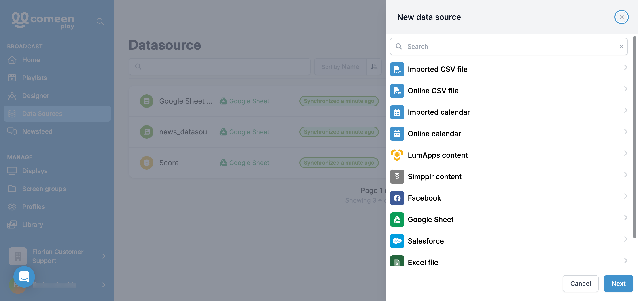
Task: Close the New data source panel
Action: pyautogui.click(x=621, y=17)
